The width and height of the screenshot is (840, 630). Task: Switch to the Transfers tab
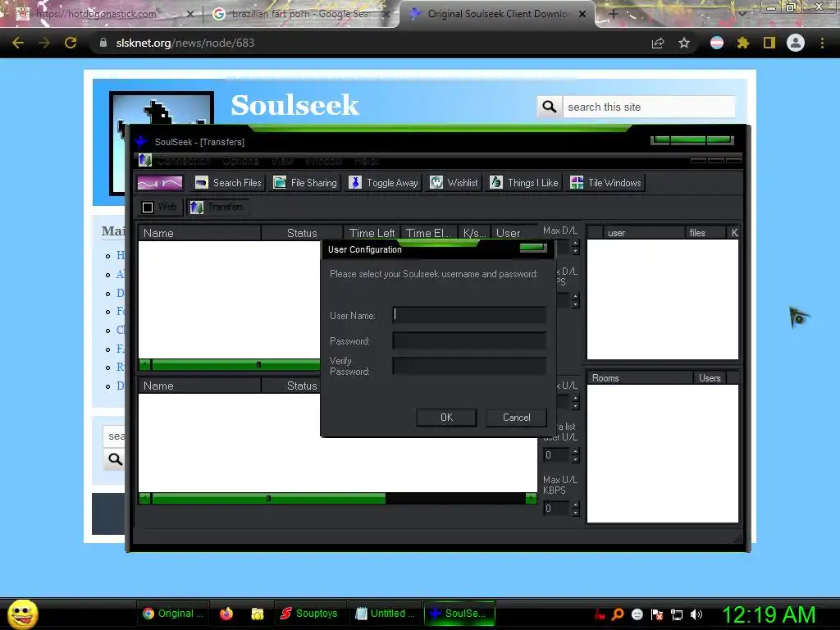pyautogui.click(x=217, y=207)
